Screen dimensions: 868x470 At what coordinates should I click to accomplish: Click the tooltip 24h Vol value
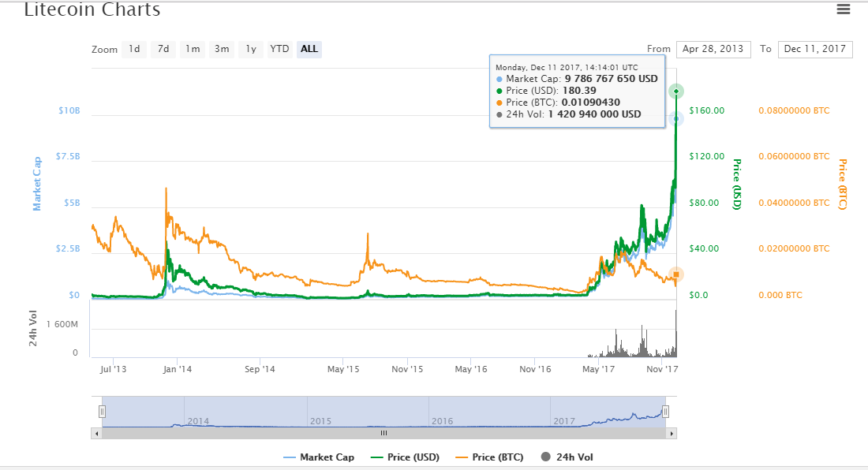click(x=594, y=114)
